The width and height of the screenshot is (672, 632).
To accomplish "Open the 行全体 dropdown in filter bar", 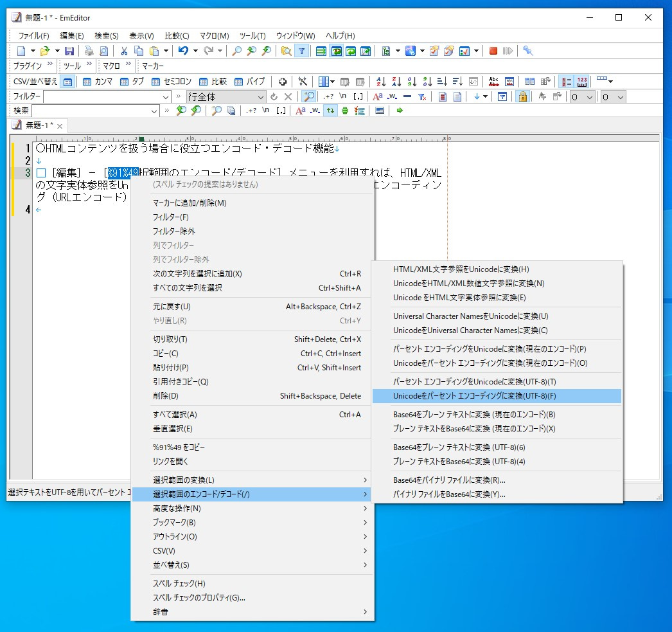I will coord(260,96).
